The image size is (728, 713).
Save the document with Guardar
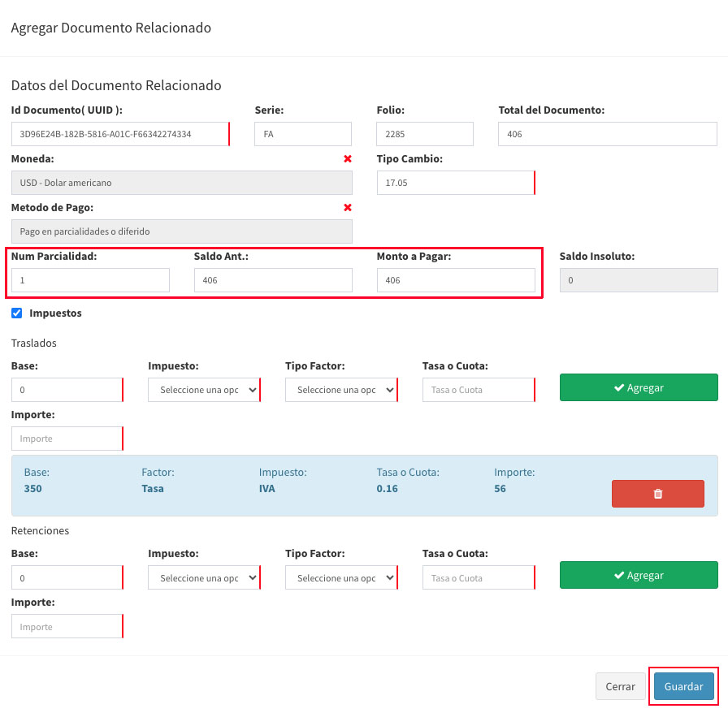[x=684, y=686]
